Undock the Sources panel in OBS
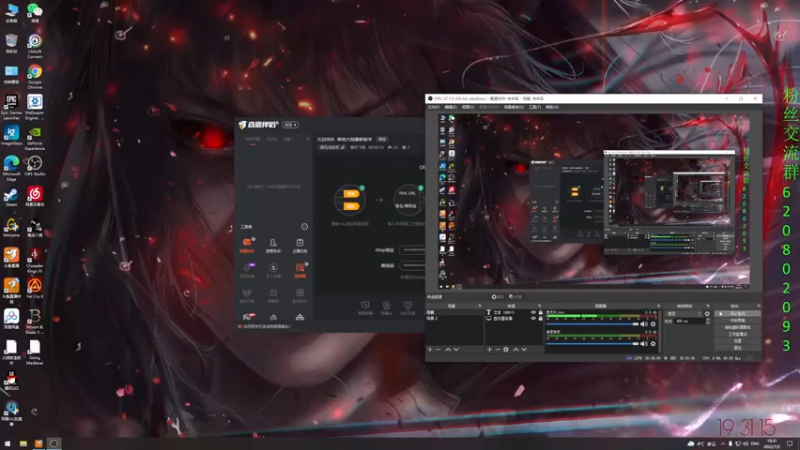 540,306
